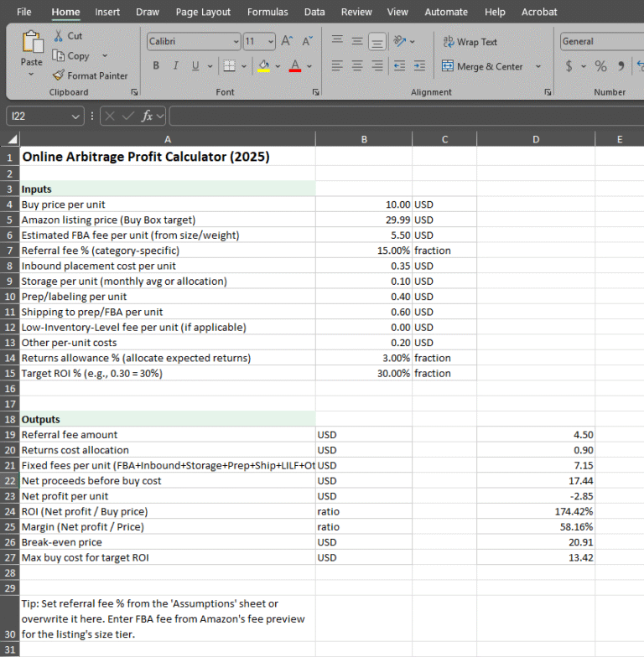Expand Merge & Center options arrow
The height and width of the screenshot is (657, 644).
point(538,66)
